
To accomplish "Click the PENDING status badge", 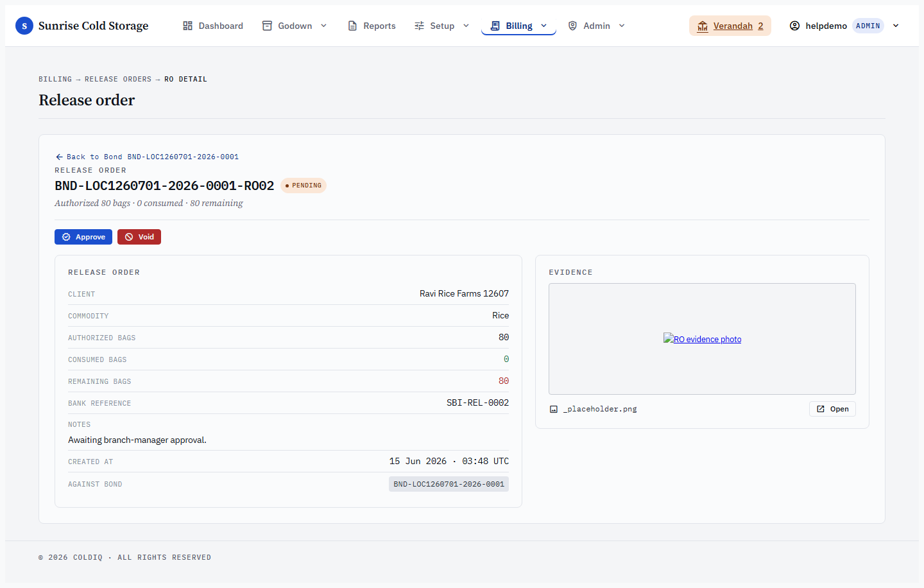I will tap(304, 186).
